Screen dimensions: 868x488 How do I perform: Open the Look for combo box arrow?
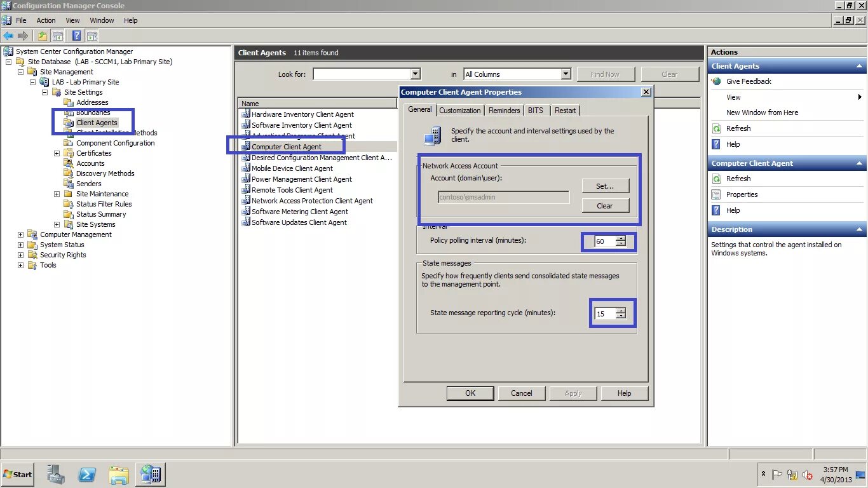pyautogui.click(x=416, y=74)
